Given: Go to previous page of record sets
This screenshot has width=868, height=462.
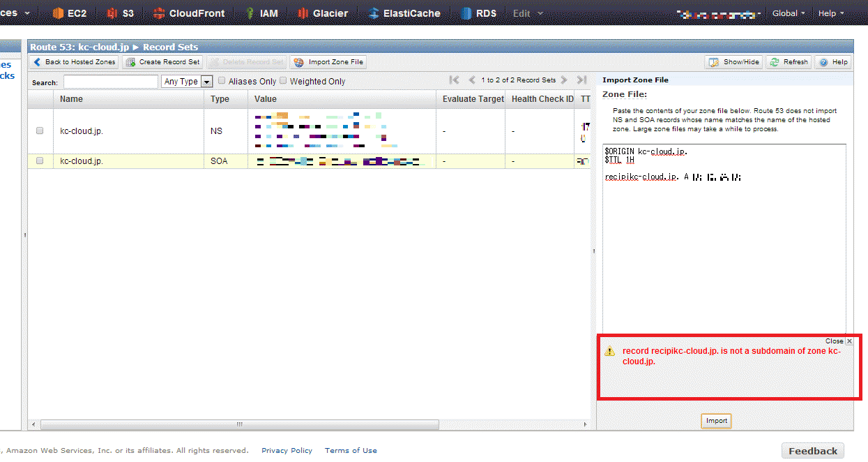Looking at the screenshot, I should (472, 80).
